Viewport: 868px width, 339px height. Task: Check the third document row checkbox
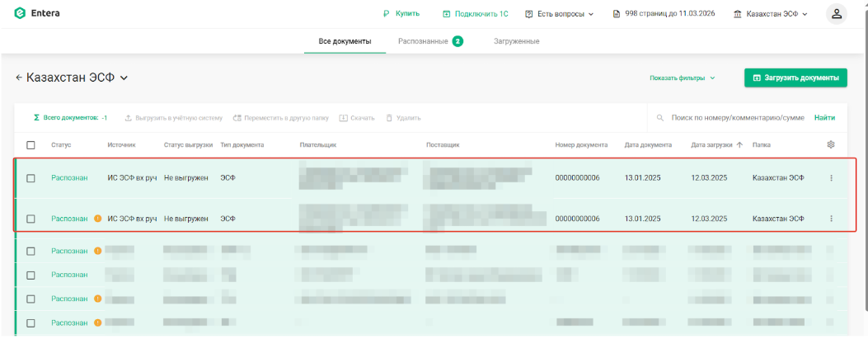[31, 252]
